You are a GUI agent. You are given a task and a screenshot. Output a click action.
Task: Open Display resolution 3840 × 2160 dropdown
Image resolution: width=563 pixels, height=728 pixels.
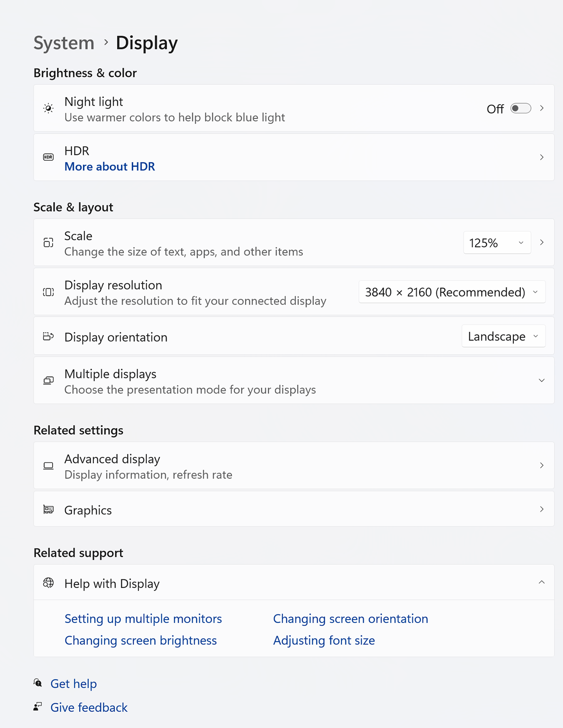[x=452, y=292]
